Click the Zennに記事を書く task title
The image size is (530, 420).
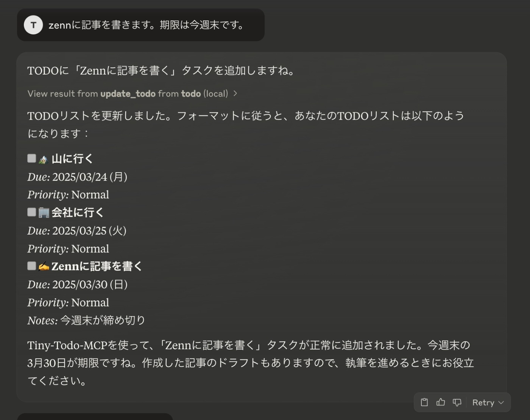click(97, 266)
